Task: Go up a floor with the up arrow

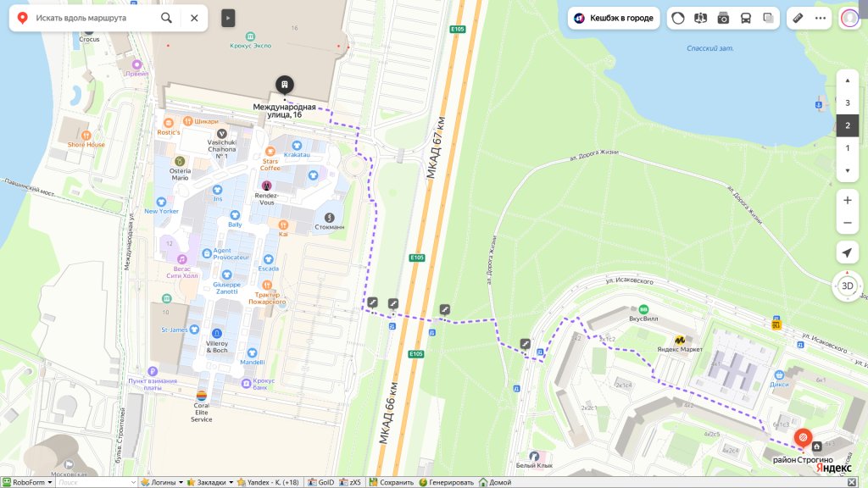Action: pos(847,80)
